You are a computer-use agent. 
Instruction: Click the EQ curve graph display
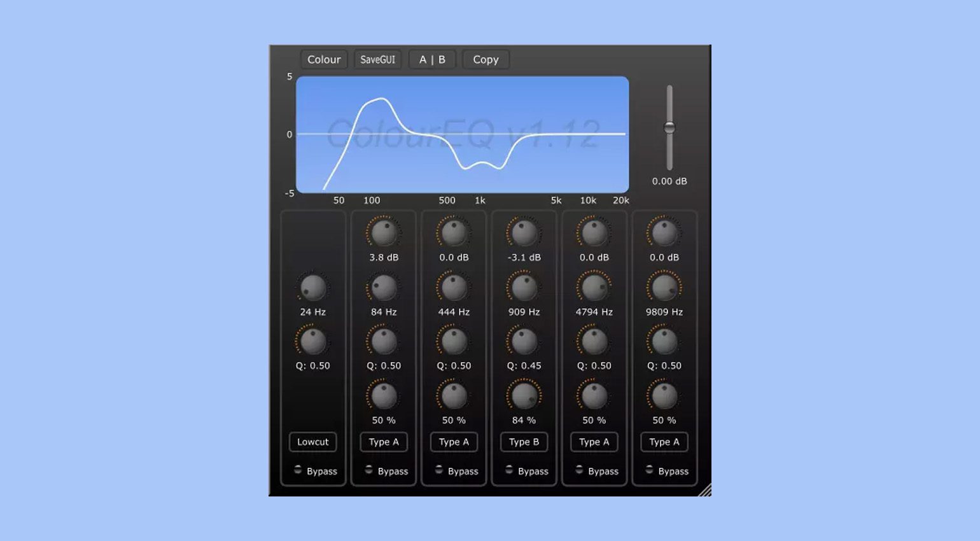463,134
